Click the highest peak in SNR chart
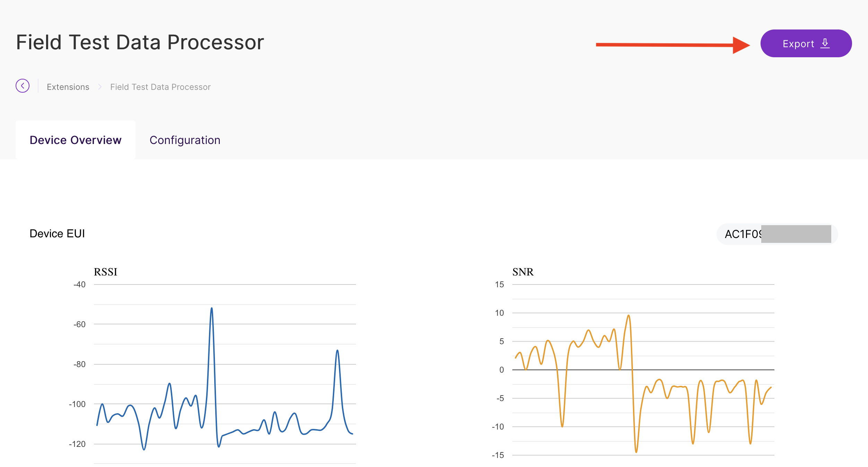The image size is (868, 467). click(628, 316)
